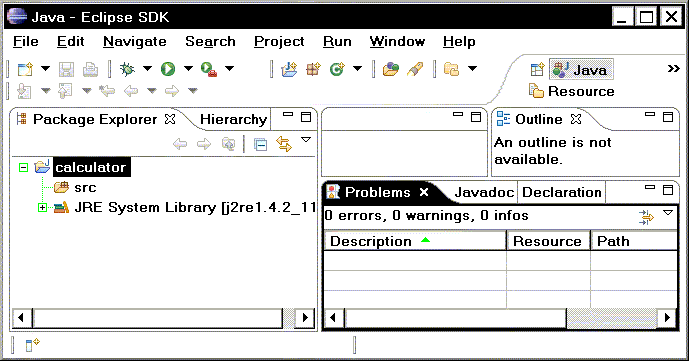Click the New Java Project icon

click(x=289, y=69)
